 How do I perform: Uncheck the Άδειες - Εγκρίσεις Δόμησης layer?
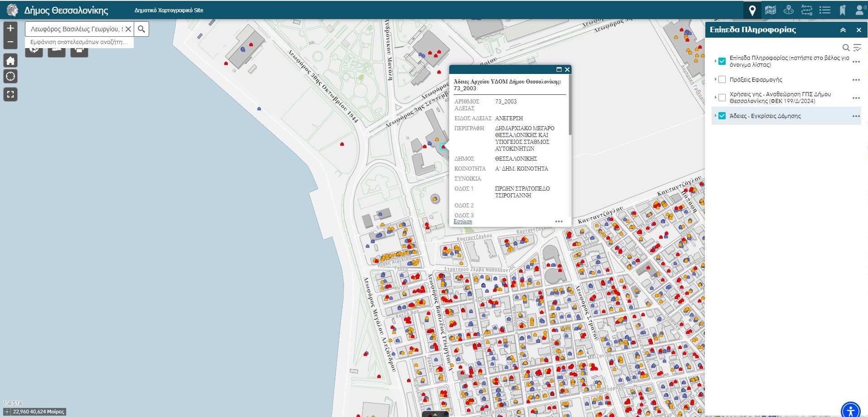(722, 116)
